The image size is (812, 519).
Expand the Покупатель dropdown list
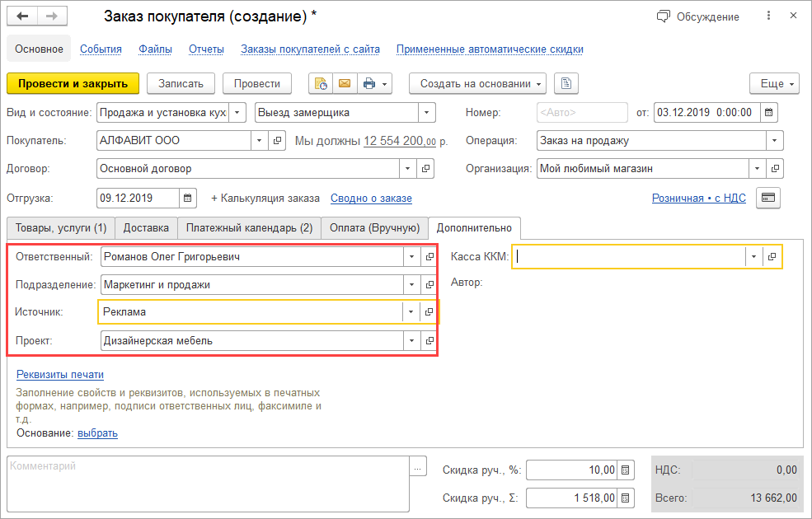click(x=260, y=140)
